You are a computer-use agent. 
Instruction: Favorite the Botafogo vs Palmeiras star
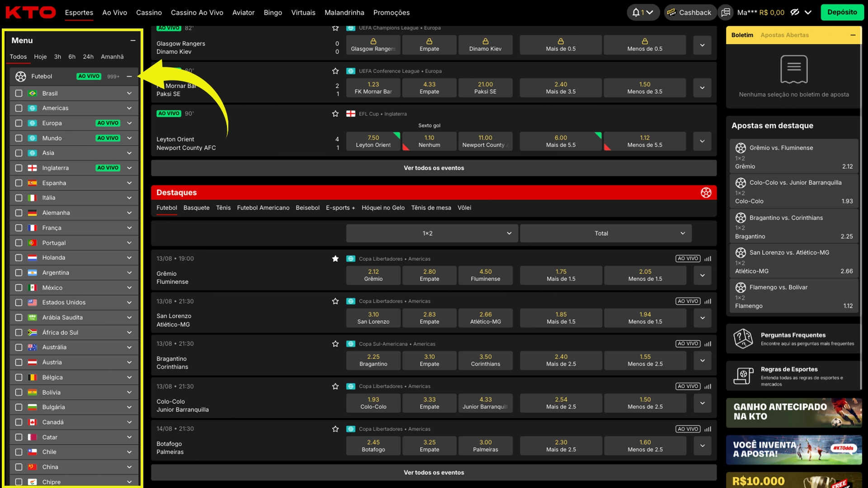click(335, 429)
